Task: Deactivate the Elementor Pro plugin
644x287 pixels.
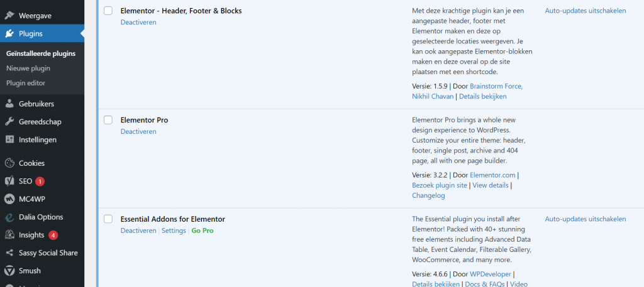Action: pos(138,132)
